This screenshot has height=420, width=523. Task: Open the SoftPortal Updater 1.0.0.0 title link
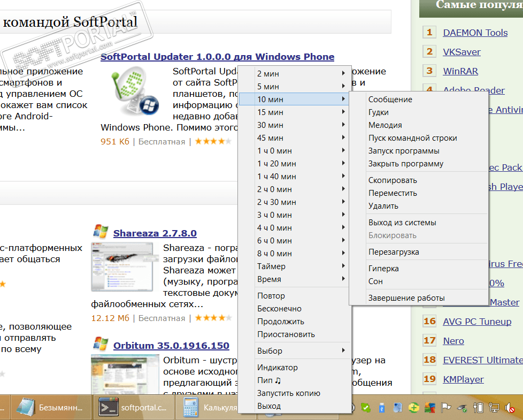pos(218,57)
